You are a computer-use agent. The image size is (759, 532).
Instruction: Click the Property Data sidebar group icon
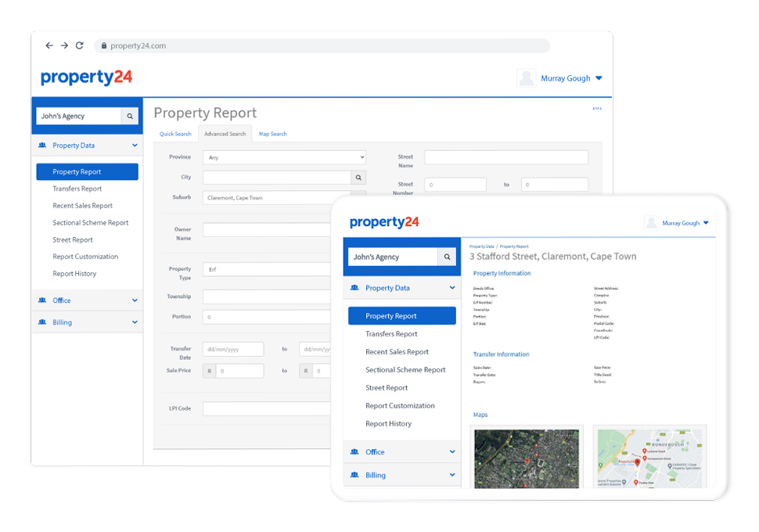coord(43,146)
